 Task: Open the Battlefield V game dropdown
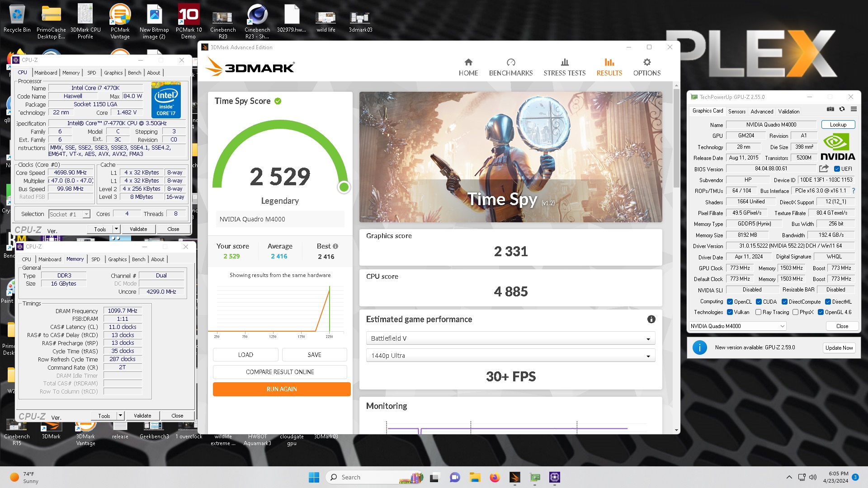coord(510,338)
